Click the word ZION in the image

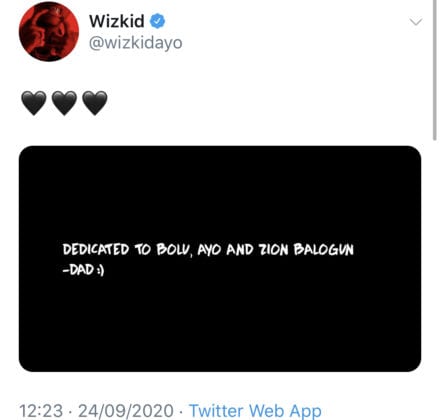(273, 249)
